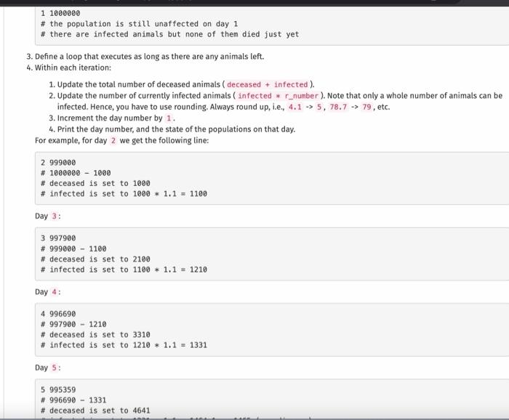Click the inline code '4.1'
Viewport: 509px width, 420px height.
295,107
